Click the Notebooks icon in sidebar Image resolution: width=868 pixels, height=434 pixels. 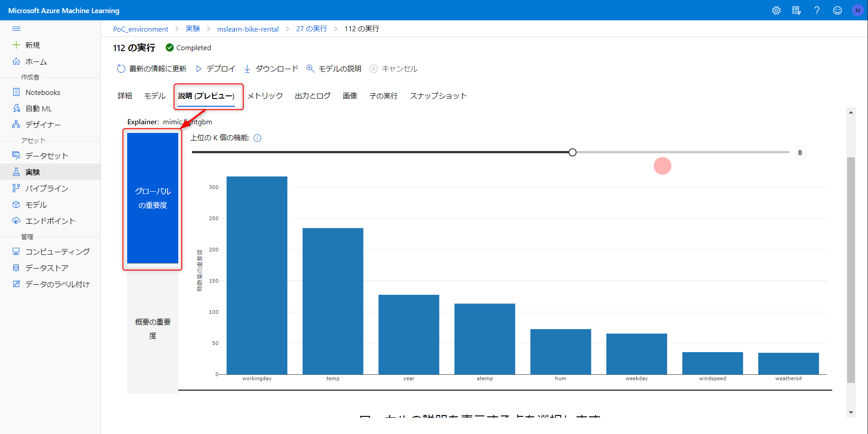16,92
